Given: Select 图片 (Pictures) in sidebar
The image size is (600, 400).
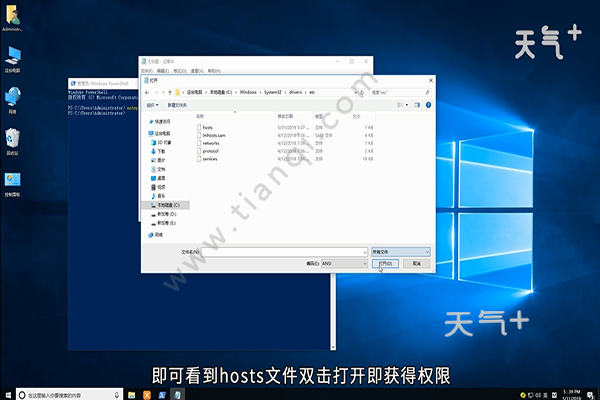Looking at the screenshot, I should click(158, 160).
